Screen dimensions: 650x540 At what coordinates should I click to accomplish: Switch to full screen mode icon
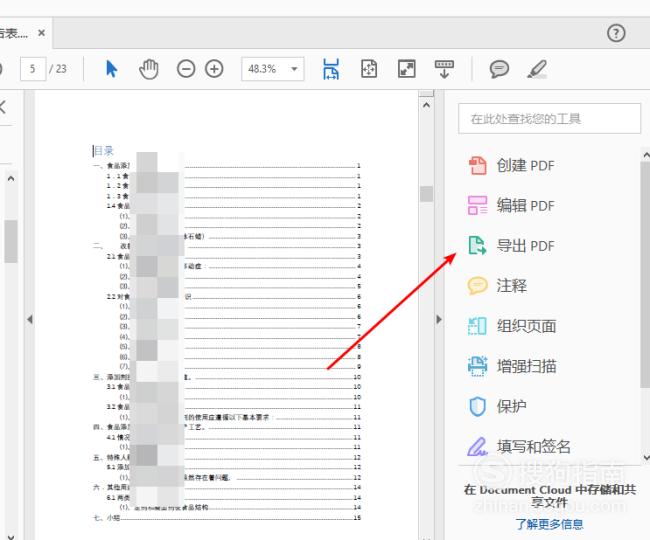pyautogui.click(x=407, y=69)
